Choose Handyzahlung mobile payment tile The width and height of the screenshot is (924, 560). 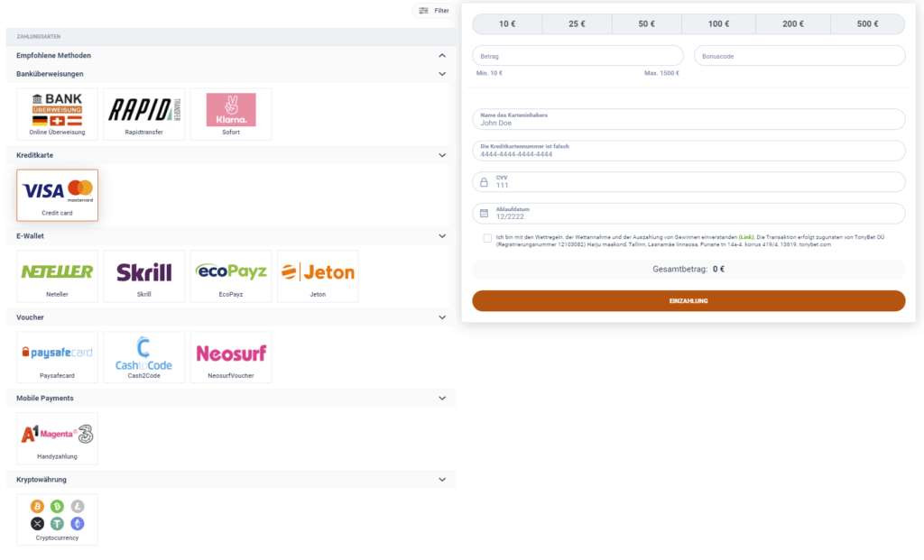coord(57,438)
